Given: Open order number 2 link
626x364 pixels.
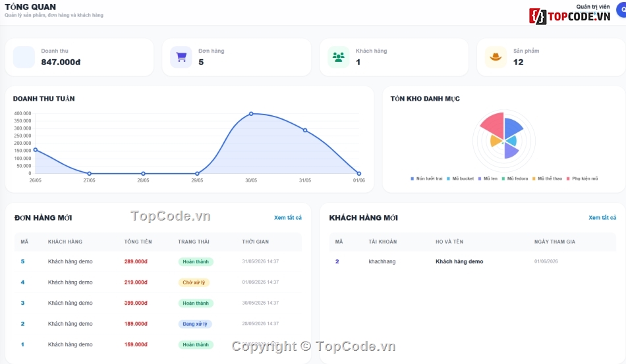Looking at the screenshot, I should [x=23, y=324].
